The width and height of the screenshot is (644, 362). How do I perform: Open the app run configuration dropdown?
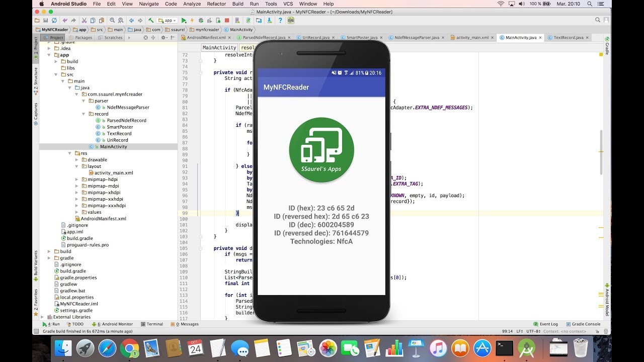pyautogui.click(x=168, y=21)
